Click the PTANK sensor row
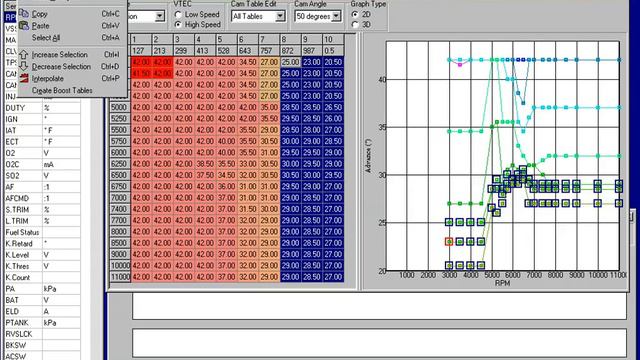640x360 pixels. [x=42, y=322]
